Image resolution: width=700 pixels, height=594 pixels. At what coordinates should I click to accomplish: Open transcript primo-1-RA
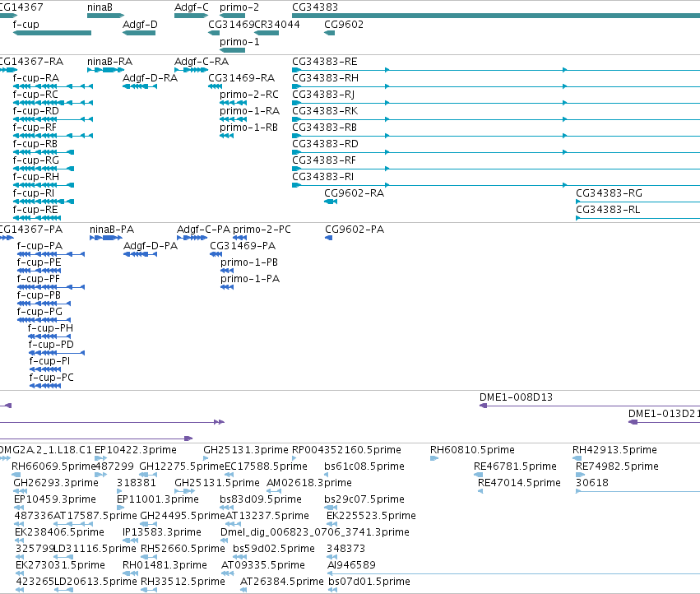pyautogui.click(x=233, y=119)
